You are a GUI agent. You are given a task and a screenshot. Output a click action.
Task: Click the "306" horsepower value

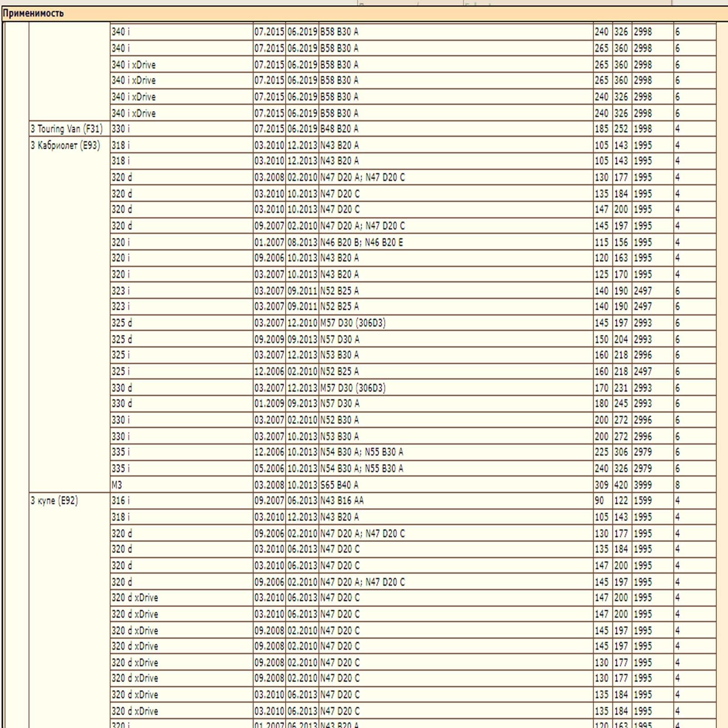tap(621, 452)
